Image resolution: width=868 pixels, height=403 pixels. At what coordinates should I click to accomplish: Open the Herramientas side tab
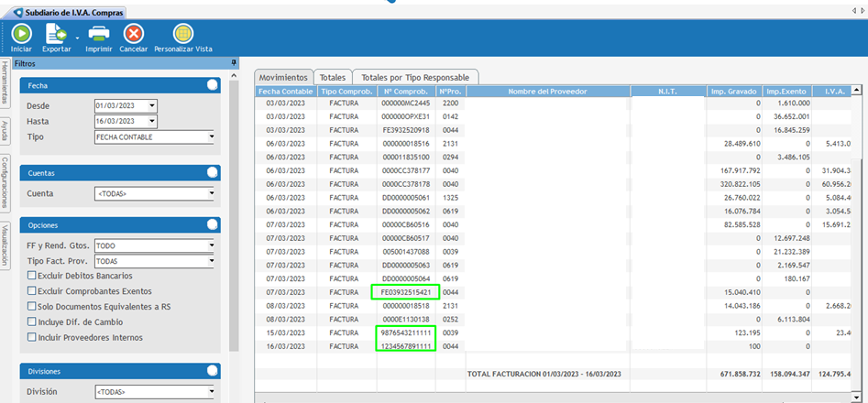click(x=5, y=82)
